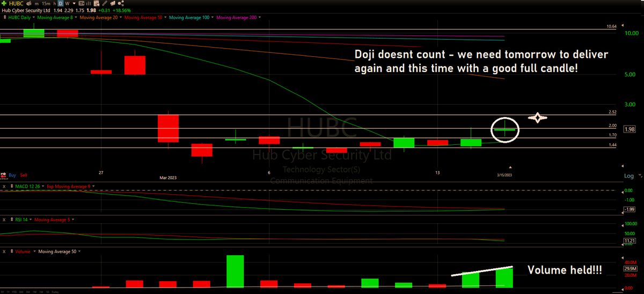Click the 1.44 price level label

(612, 145)
